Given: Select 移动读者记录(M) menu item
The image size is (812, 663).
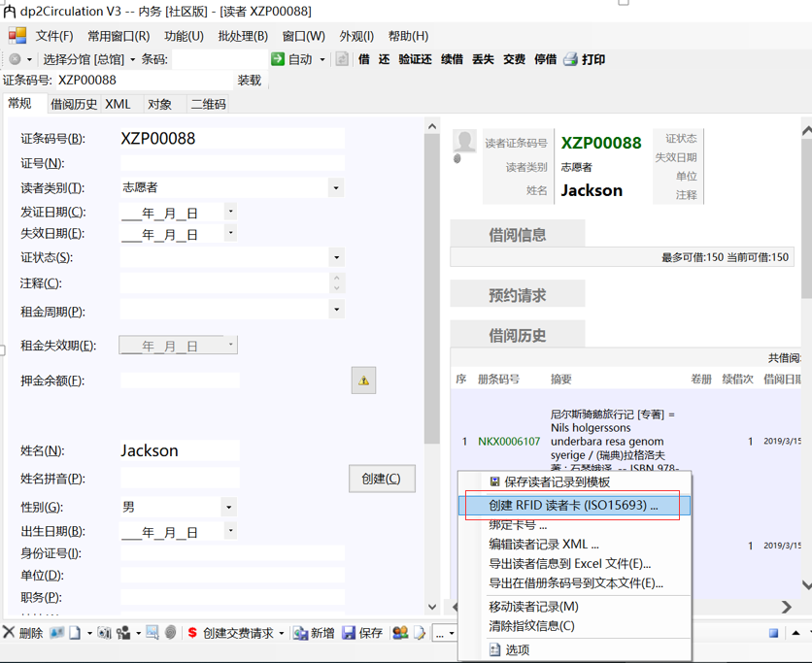Looking at the screenshot, I should [574, 607].
